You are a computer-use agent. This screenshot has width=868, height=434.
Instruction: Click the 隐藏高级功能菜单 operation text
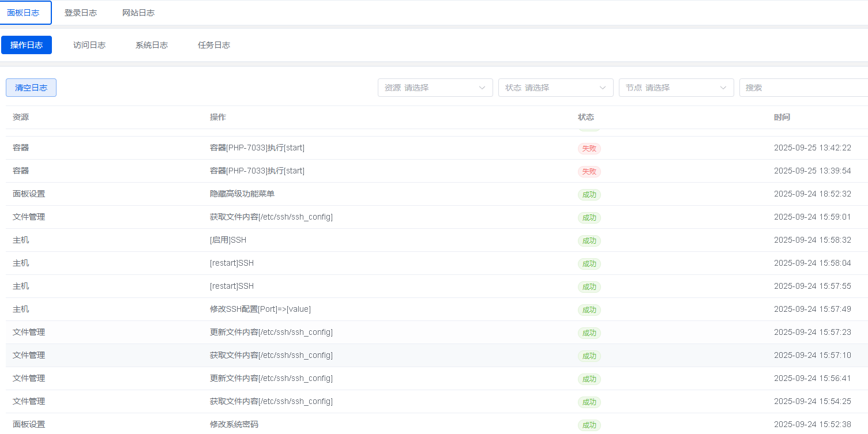pos(242,194)
